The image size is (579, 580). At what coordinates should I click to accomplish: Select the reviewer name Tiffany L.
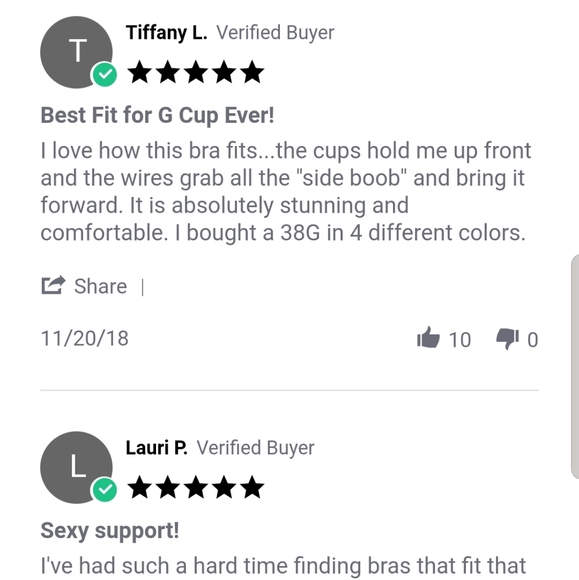(166, 33)
